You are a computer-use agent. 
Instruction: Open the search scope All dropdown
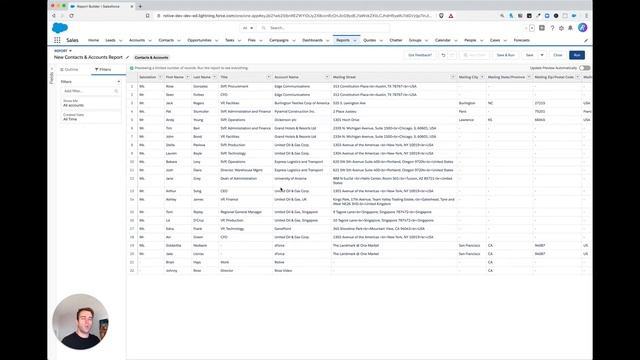pyautogui.click(x=248, y=28)
